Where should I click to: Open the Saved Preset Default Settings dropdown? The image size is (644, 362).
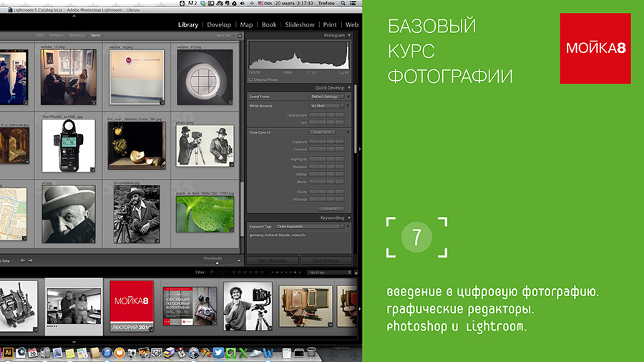point(326,97)
